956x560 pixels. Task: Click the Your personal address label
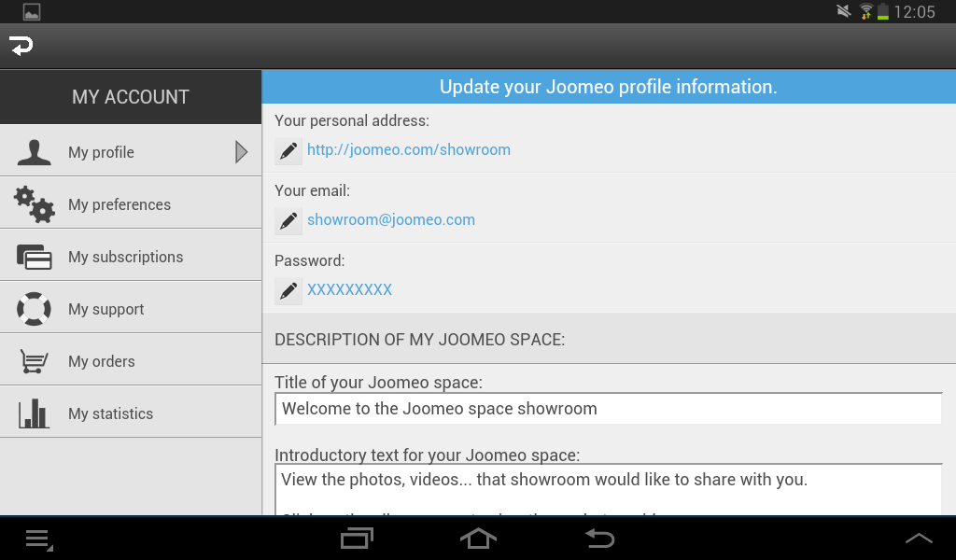point(352,120)
